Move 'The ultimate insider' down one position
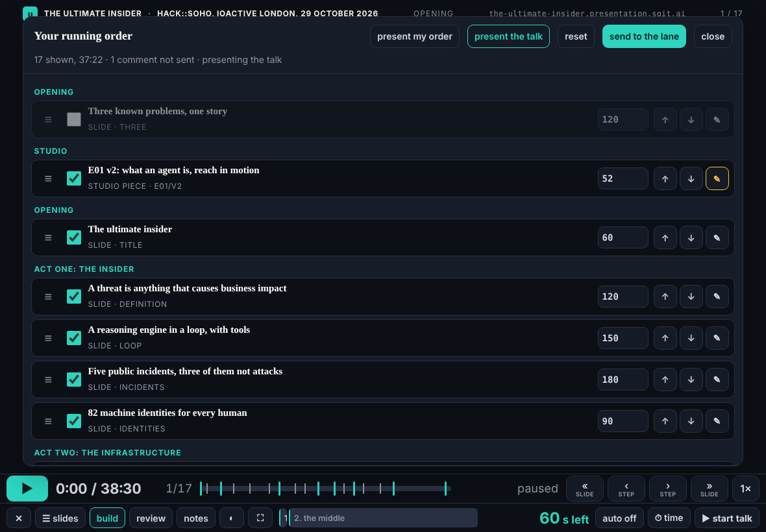 [691, 237]
